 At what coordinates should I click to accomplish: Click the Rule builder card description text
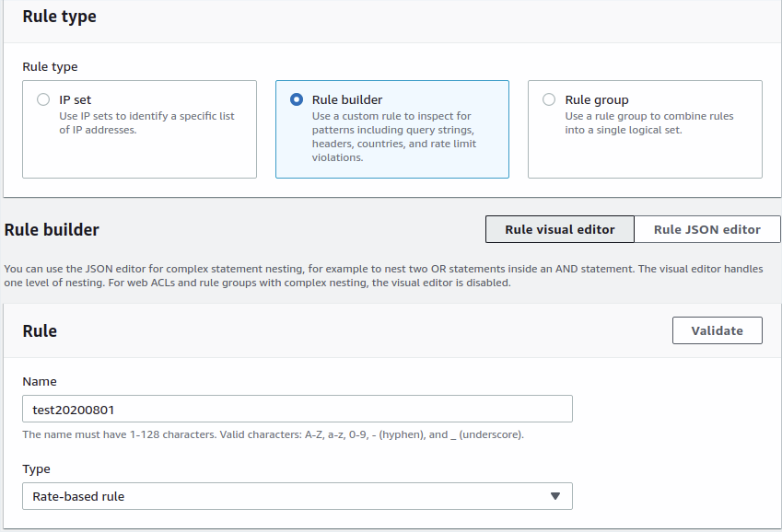[394, 136]
